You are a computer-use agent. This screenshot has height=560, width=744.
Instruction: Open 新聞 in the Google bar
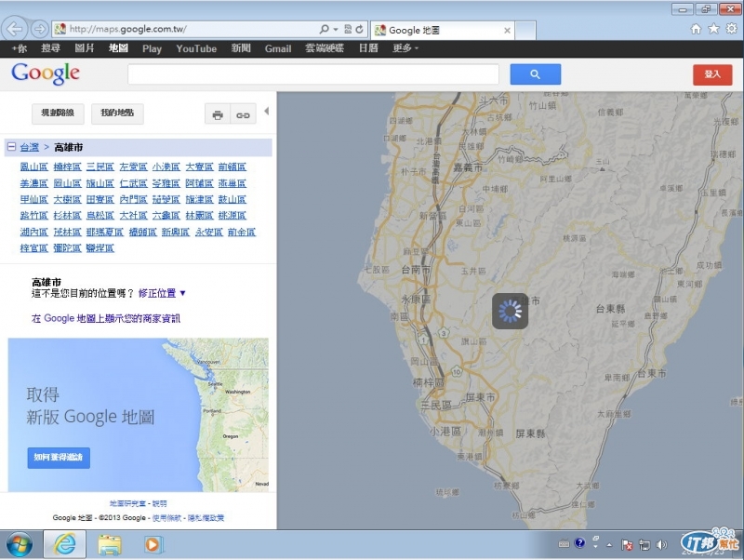tap(241, 48)
